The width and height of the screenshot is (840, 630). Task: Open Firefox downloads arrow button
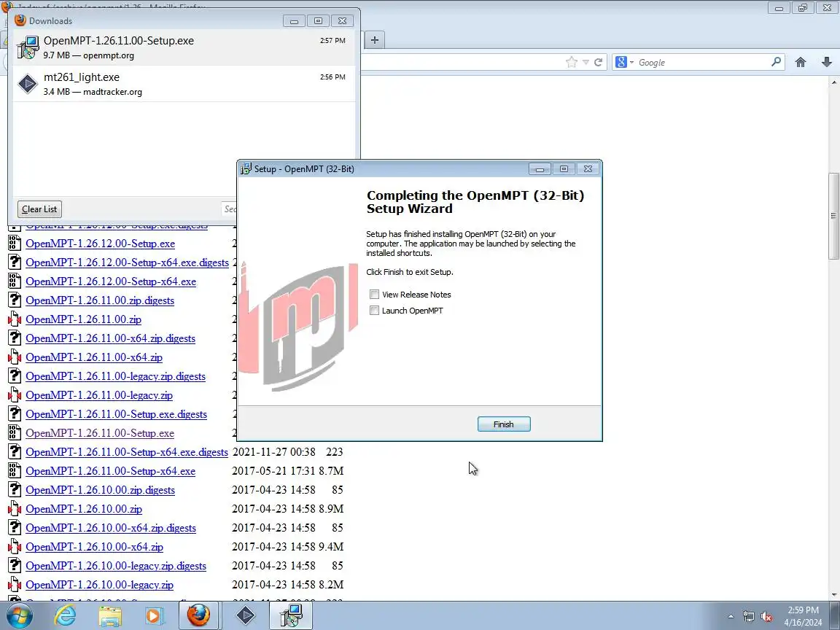point(827,62)
